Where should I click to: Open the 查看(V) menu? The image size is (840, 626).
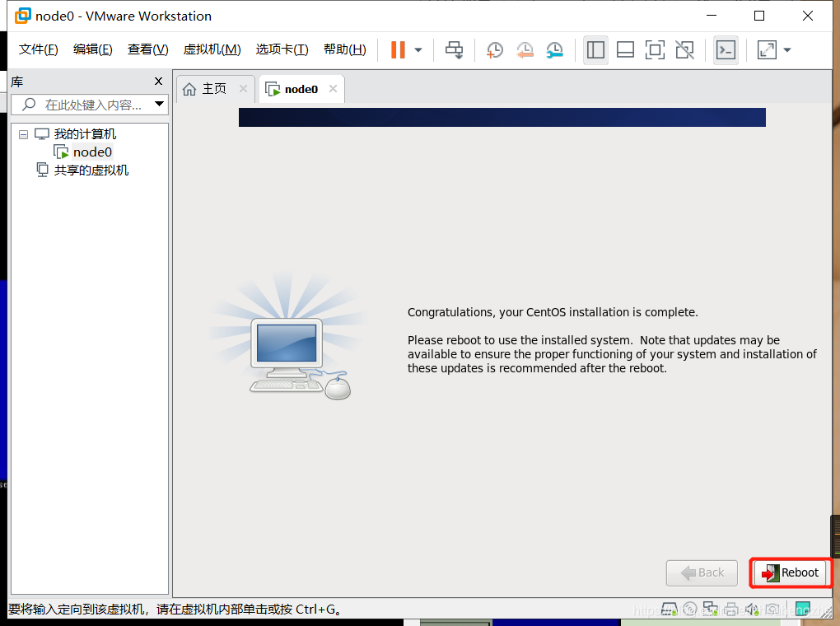pos(148,50)
